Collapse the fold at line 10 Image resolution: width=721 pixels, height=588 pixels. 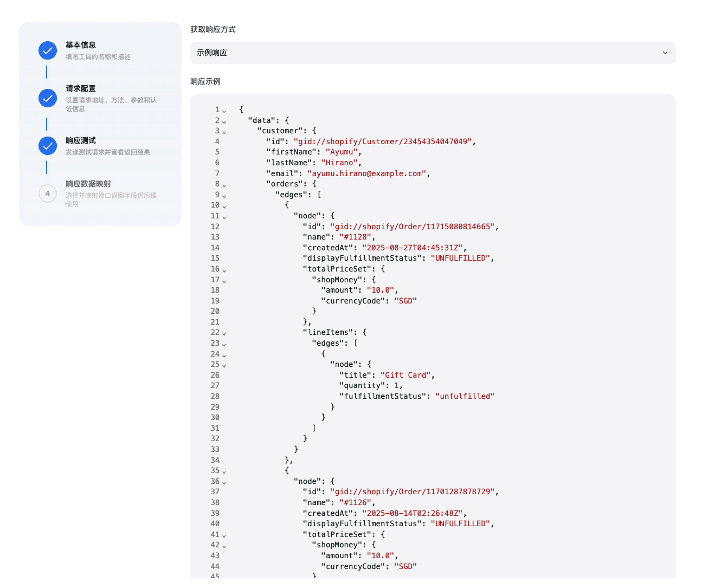click(x=224, y=206)
